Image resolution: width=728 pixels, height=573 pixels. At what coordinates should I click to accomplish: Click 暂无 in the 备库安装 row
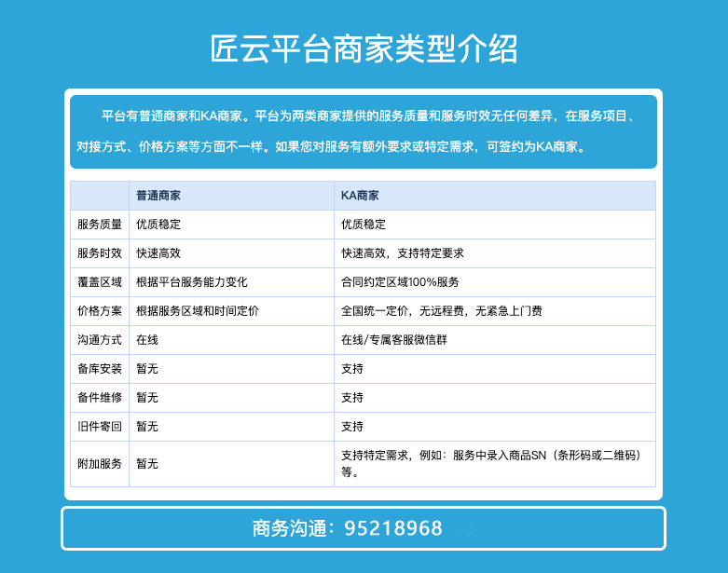pyautogui.click(x=147, y=369)
